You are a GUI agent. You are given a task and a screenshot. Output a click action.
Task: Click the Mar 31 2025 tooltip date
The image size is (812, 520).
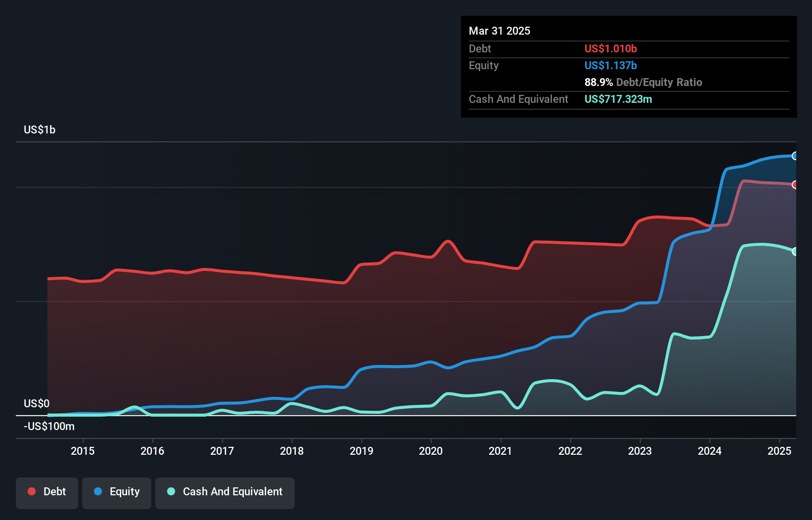(499, 31)
